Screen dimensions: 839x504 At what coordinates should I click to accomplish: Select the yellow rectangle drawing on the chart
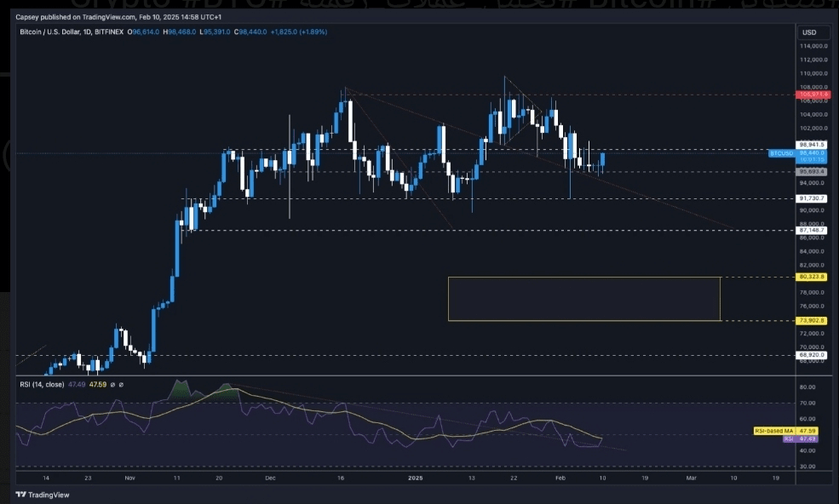[x=584, y=299]
